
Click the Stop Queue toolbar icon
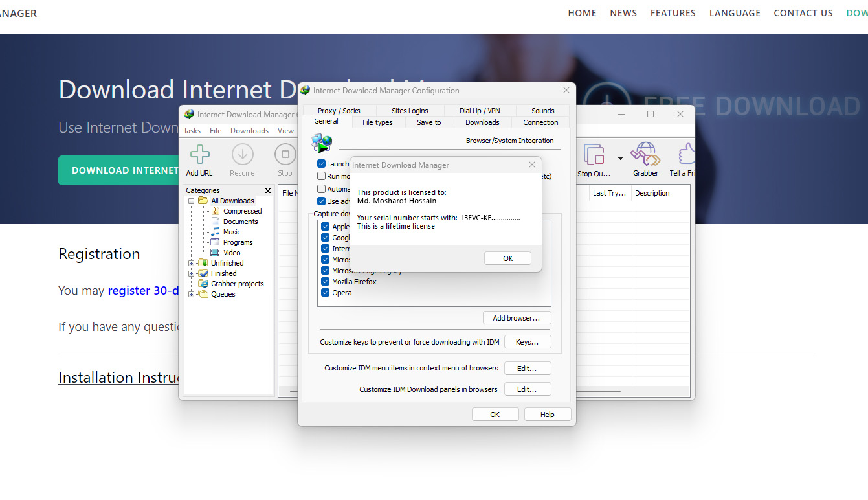pos(594,155)
